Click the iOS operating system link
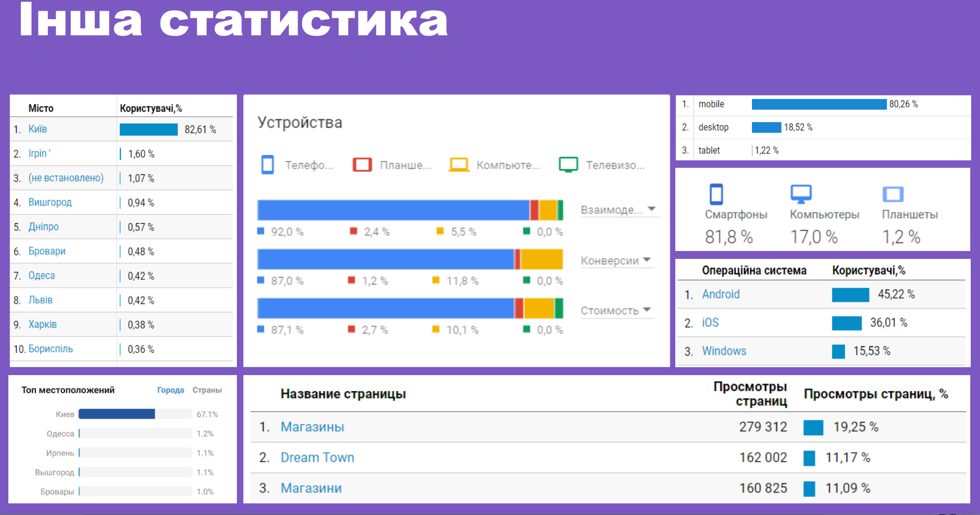980x515 pixels. point(710,323)
